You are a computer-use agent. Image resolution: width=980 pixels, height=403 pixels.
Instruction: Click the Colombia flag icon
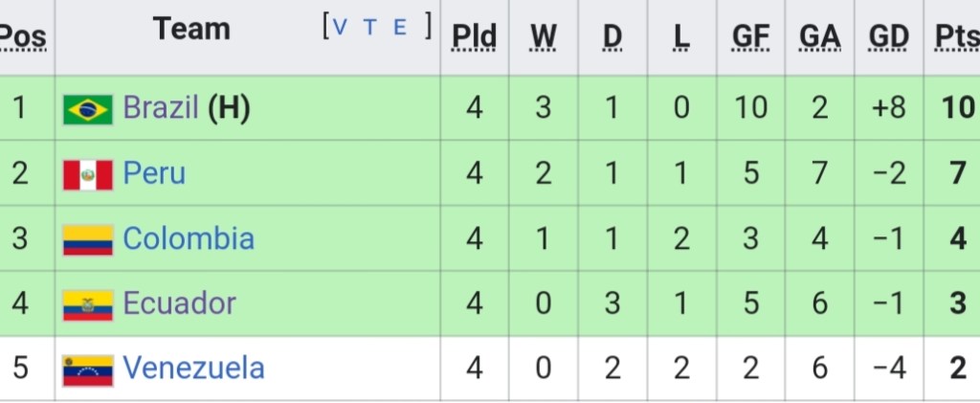click(88, 239)
